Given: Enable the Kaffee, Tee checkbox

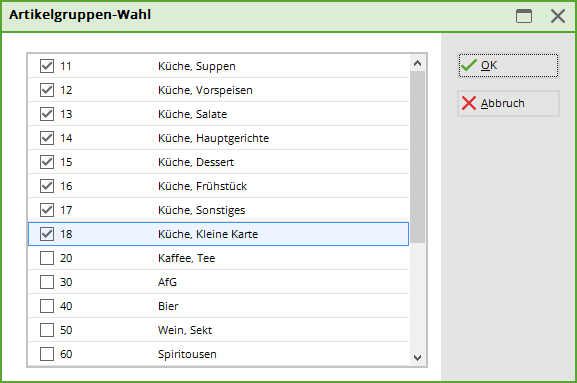Looking at the screenshot, I should (x=47, y=258).
